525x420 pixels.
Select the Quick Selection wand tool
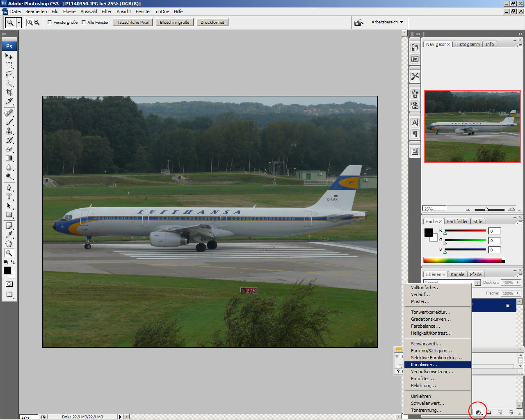(9, 83)
